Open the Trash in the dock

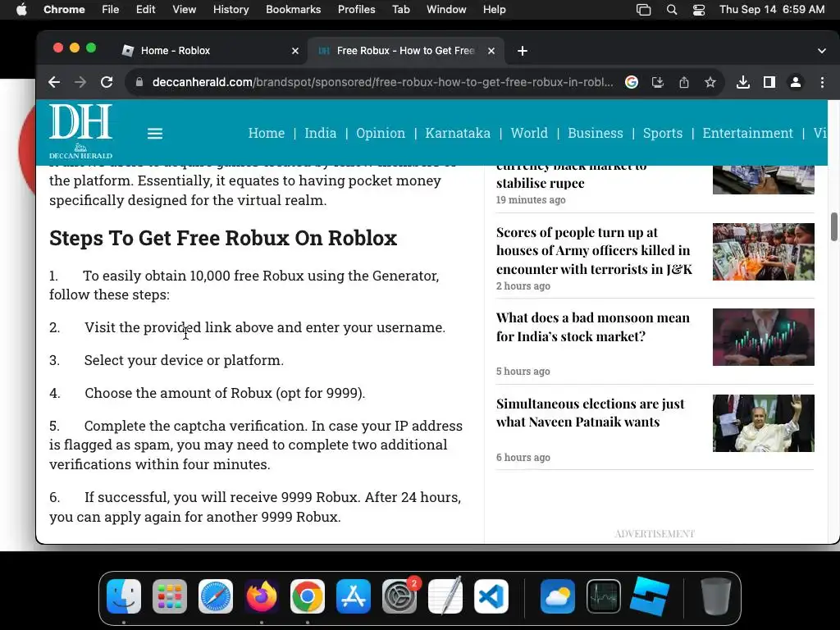(x=716, y=596)
